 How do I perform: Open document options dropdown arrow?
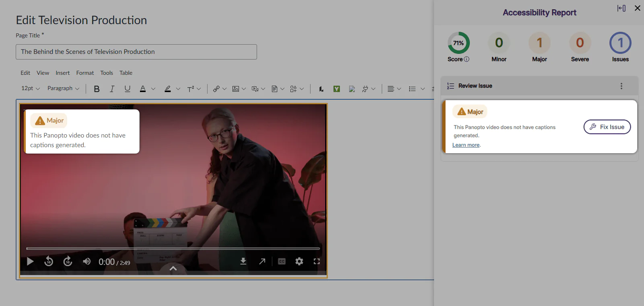(282, 89)
